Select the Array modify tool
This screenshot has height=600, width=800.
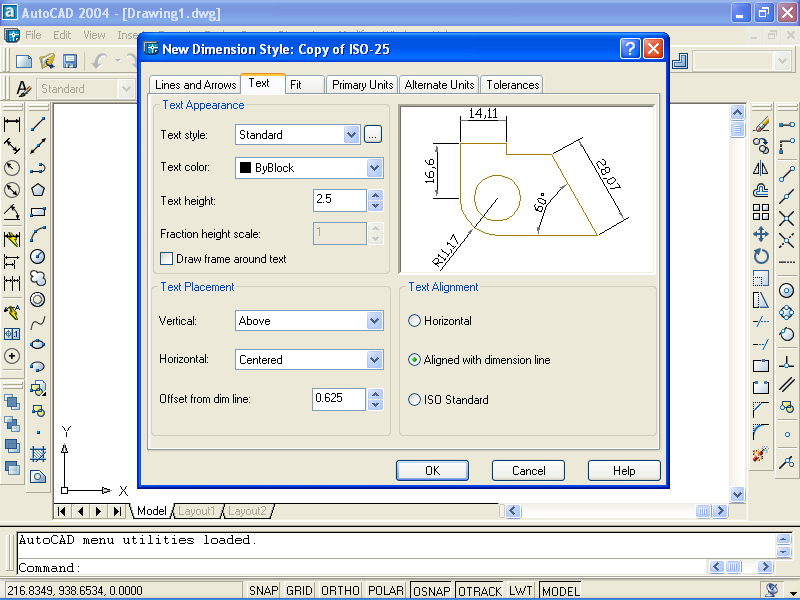tap(761, 212)
